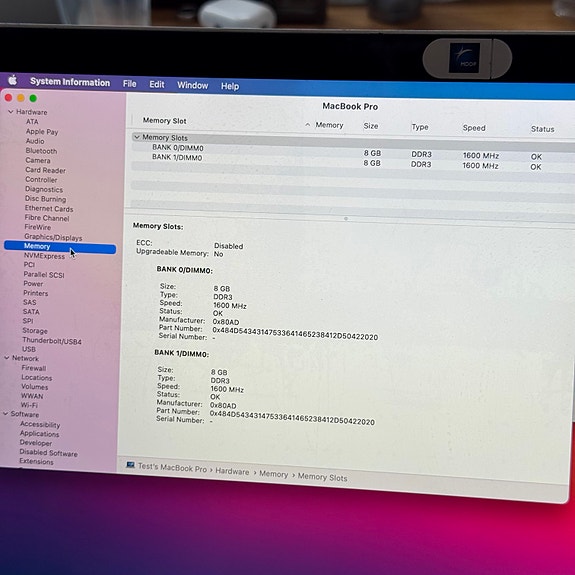
Task: Collapse the Memory Slots table group
Action: click(137, 137)
